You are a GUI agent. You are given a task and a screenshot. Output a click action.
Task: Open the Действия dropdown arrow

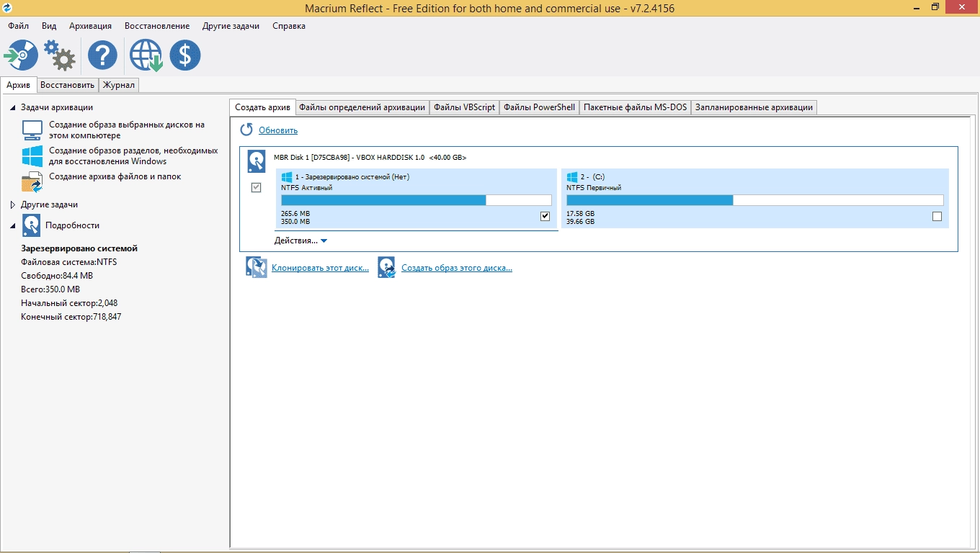(324, 241)
